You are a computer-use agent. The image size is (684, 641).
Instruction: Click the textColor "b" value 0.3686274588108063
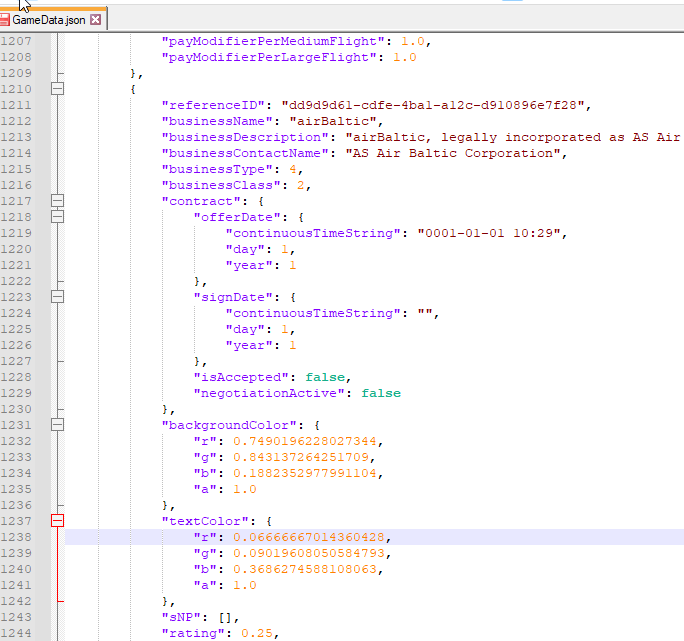click(304, 569)
